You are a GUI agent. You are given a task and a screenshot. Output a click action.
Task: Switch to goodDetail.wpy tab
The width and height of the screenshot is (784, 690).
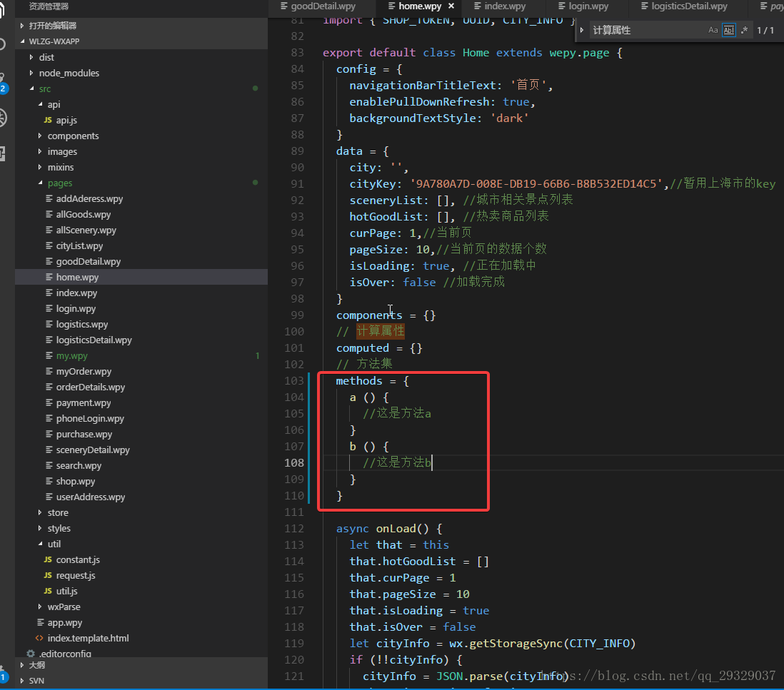pyautogui.click(x=323, y=6)
